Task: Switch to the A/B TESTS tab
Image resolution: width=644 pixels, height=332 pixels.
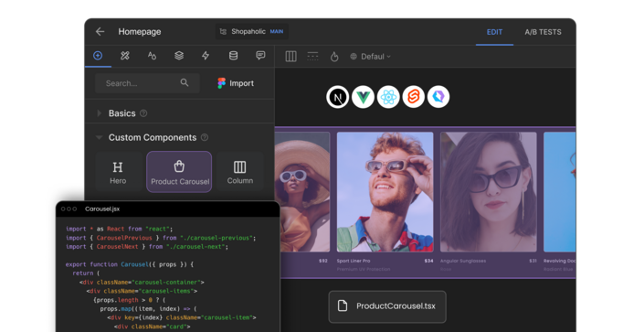Action: [x=543, y=32]
